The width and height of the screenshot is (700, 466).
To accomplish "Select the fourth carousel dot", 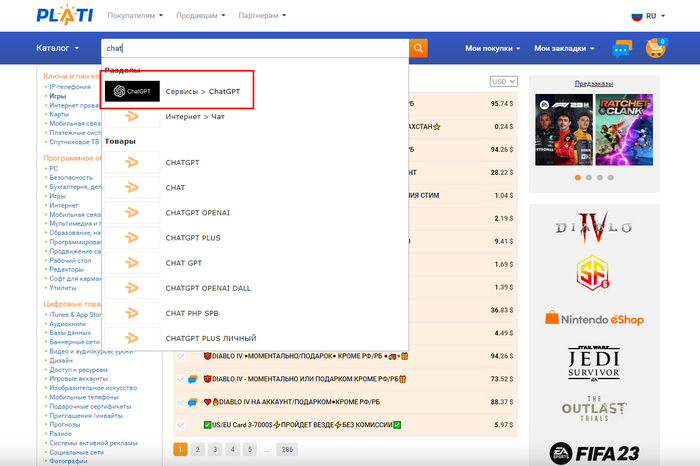I will (611, 178).
